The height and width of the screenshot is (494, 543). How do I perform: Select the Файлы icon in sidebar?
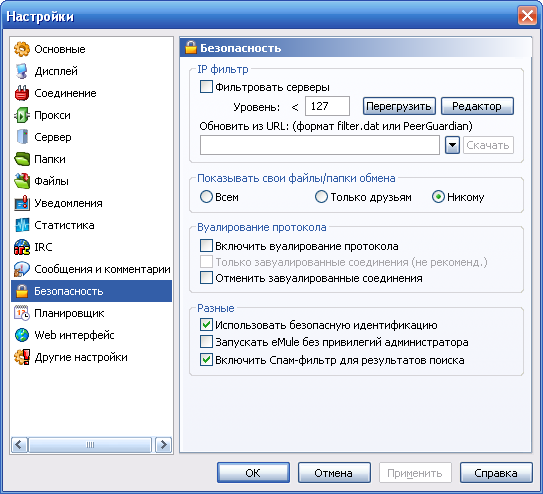(x=21, y=181)
